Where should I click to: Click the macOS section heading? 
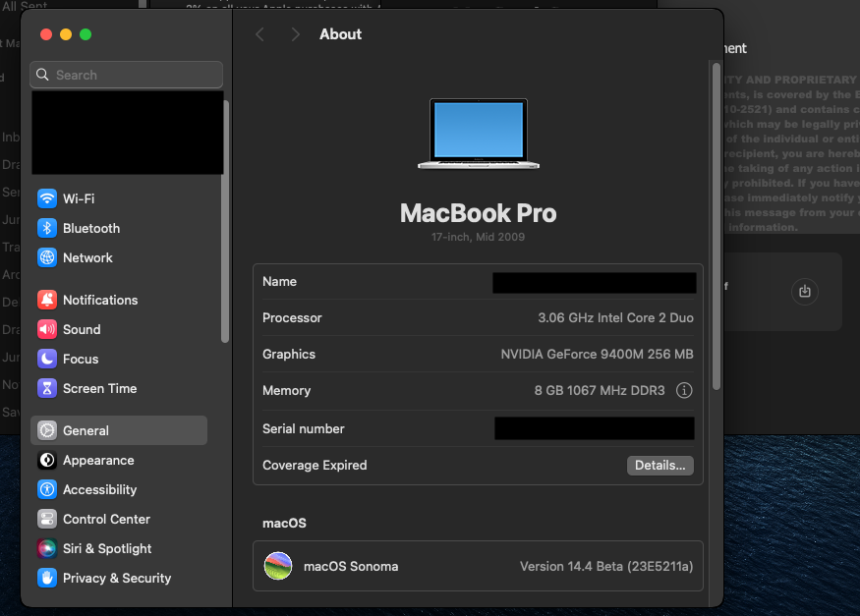point(284,524)
